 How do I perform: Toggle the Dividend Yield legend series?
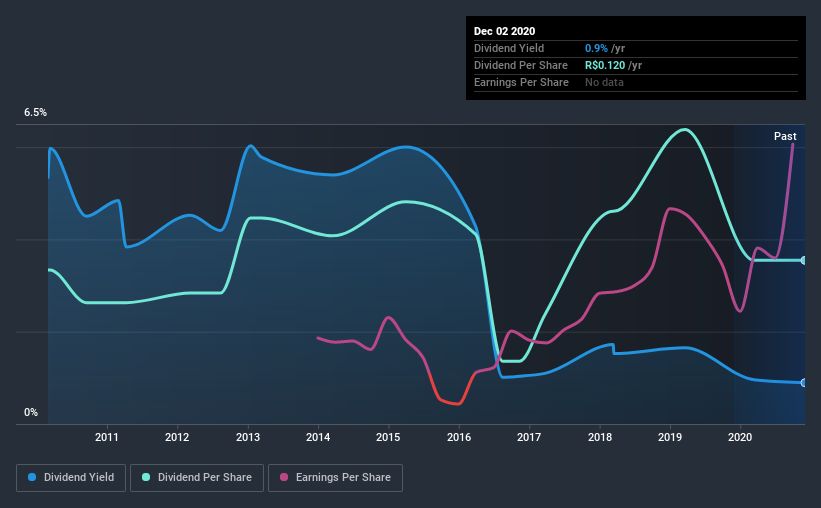point(72,478)
